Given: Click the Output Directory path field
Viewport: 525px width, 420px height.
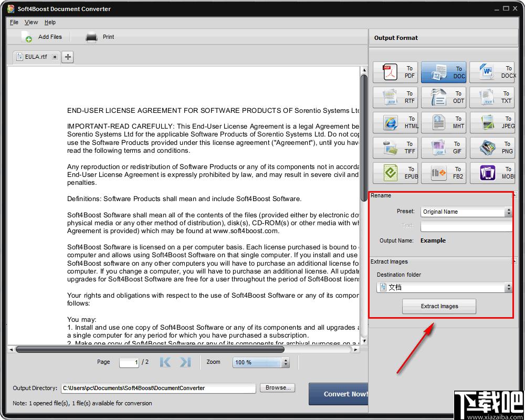Looking at the screenshot, I should (x=159, y=388).
